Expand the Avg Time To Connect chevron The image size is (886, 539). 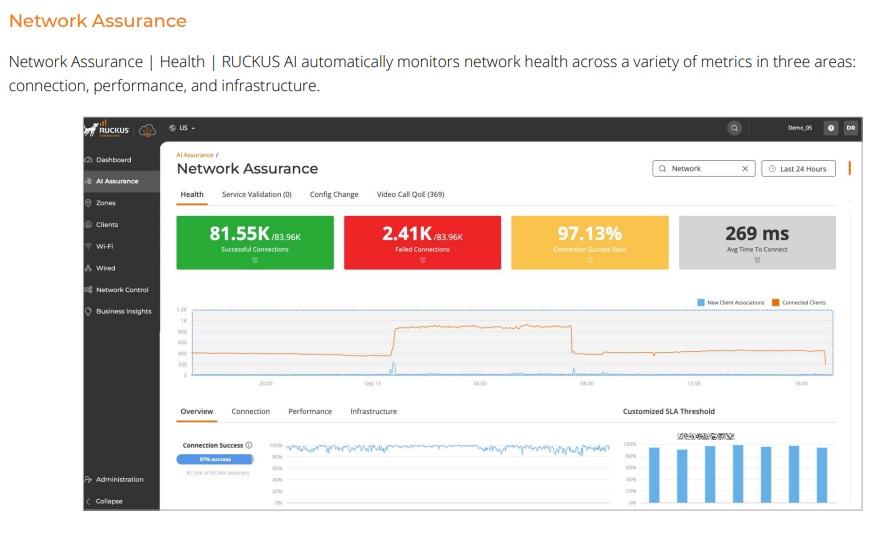click(757, 260)
